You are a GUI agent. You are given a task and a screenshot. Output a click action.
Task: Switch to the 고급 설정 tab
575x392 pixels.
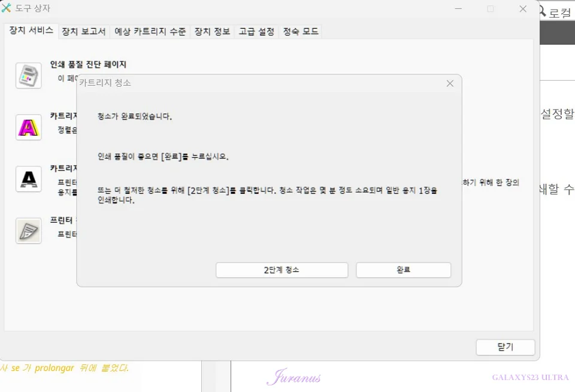click(x=256, y=31)
